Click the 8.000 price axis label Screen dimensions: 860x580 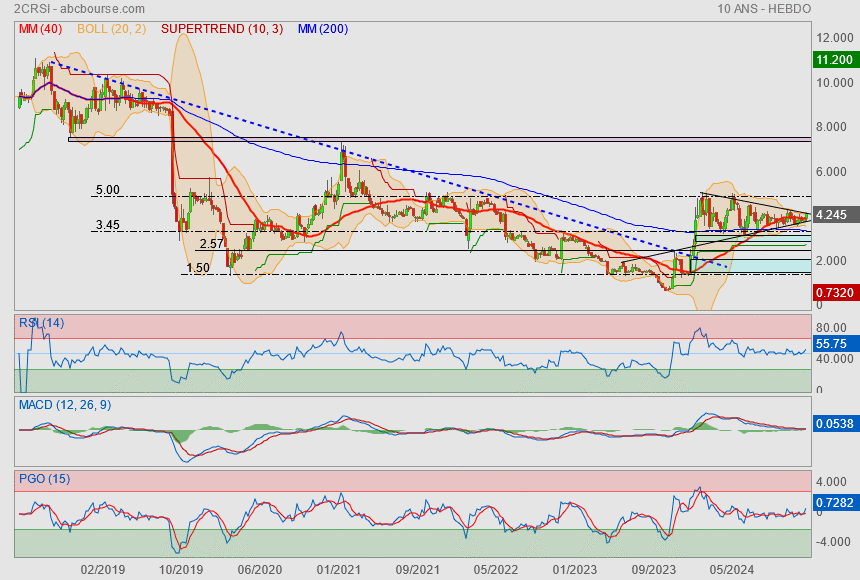coord(831,127)
